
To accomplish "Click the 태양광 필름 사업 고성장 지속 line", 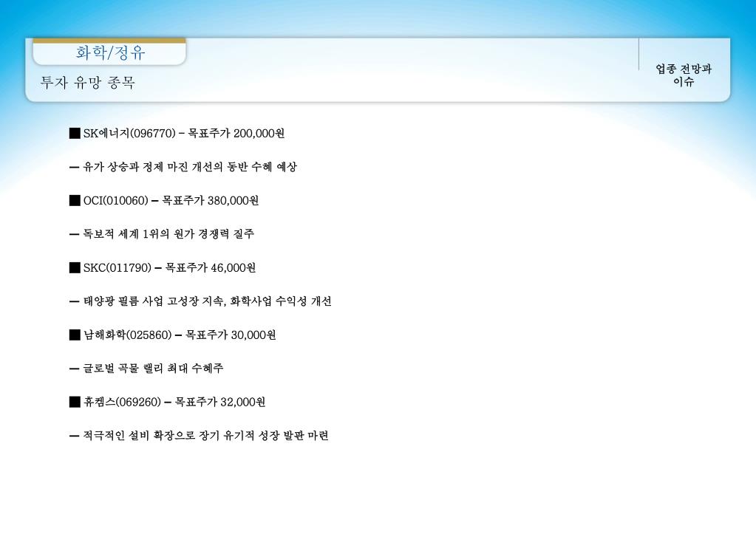I will (200, 301).
